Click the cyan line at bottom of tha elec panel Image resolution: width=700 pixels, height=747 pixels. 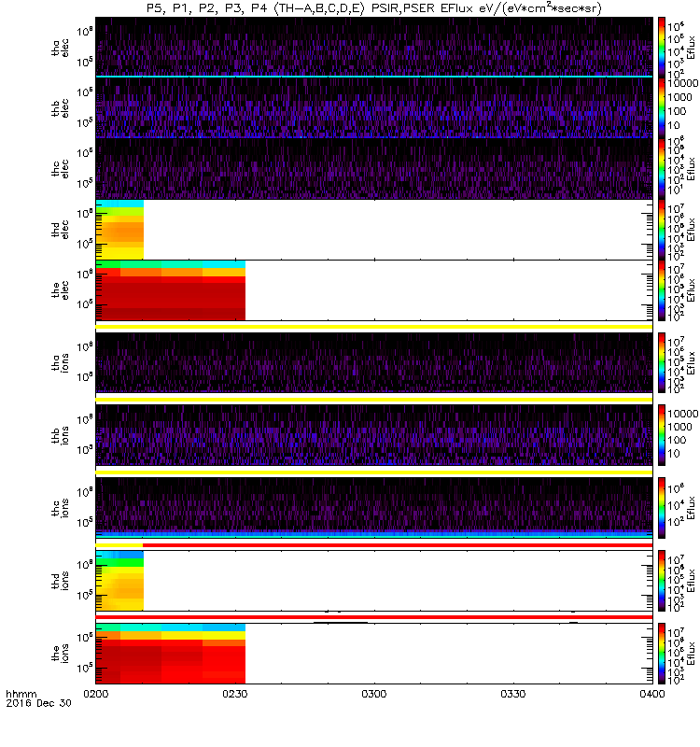click(374, 77)
